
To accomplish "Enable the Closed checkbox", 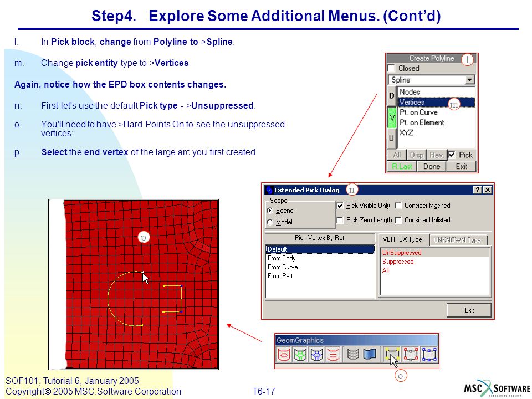I will coord(391,68).
